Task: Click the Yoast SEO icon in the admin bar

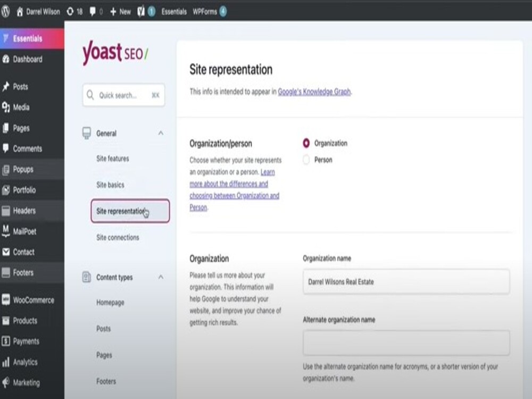Action: point(140,11)
